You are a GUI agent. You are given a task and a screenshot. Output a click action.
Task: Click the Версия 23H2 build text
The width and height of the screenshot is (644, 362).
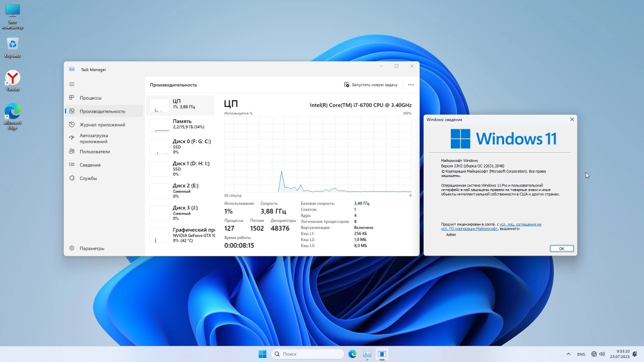472,165
